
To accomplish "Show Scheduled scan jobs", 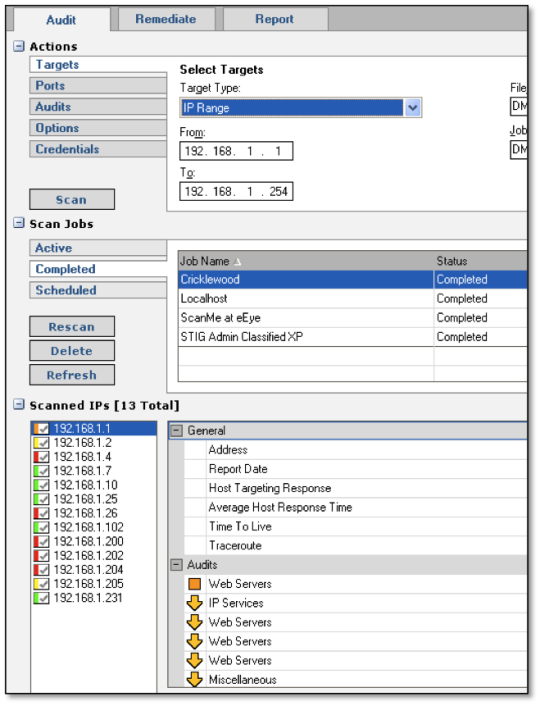I will (98, 290).
